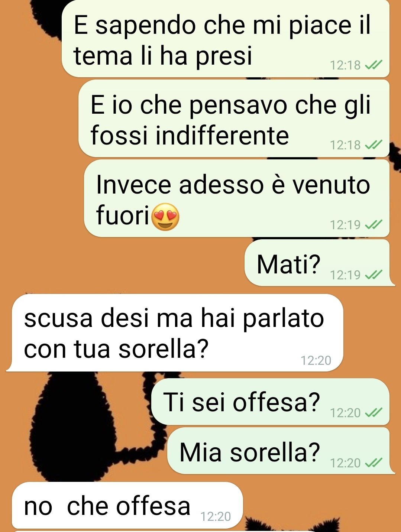Tap the received message "no che offesa"
Image resolution: width=401 pixels, height=532 pixels.
[x=127, y=505]
